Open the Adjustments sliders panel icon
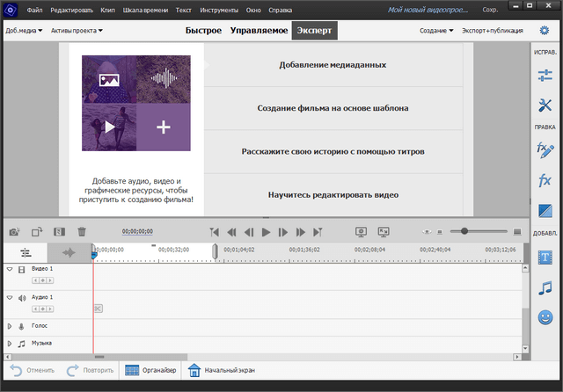The image size is (563, 392). coord(545,77)
